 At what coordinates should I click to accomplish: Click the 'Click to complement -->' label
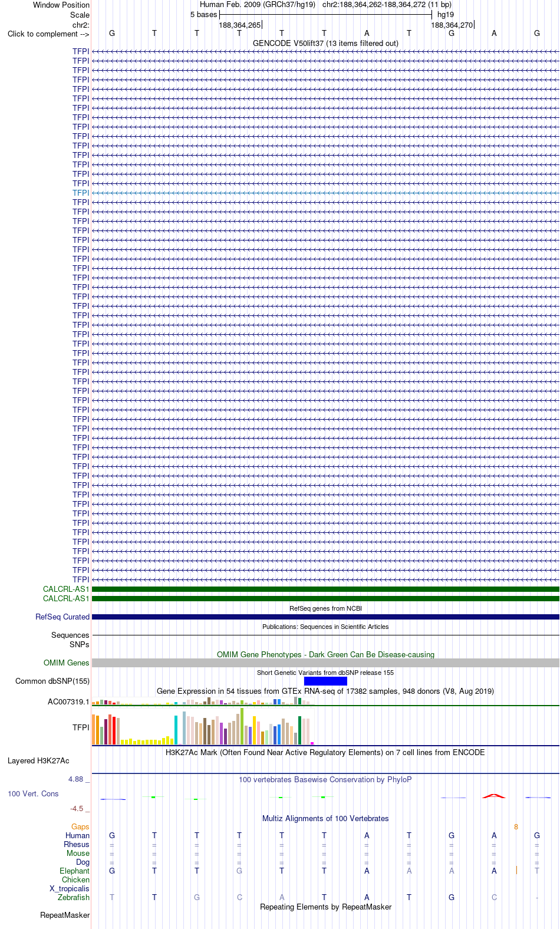48,34
